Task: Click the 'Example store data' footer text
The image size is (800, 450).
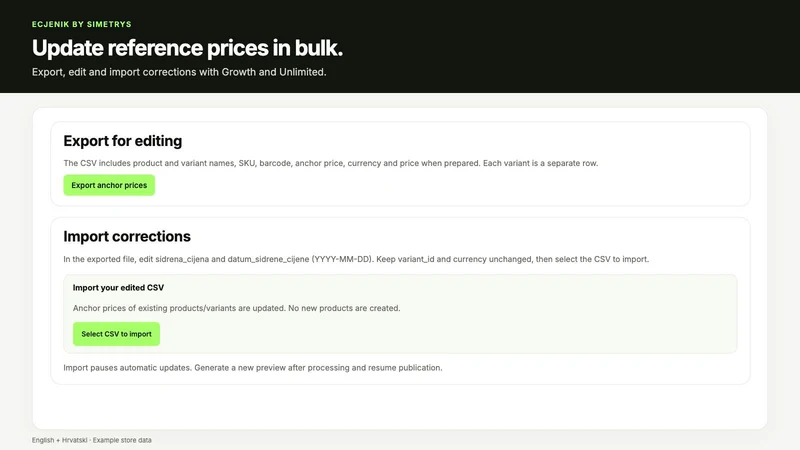Action: coord(122,440)
